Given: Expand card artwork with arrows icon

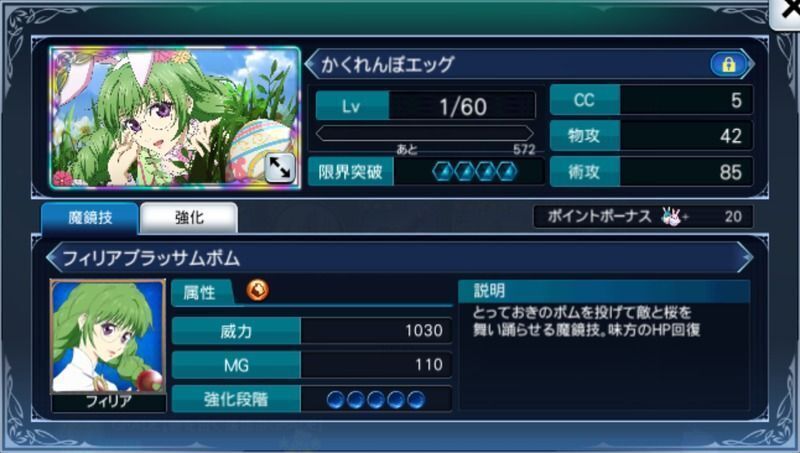Looking at the screenshot, I should pos(280,167).
